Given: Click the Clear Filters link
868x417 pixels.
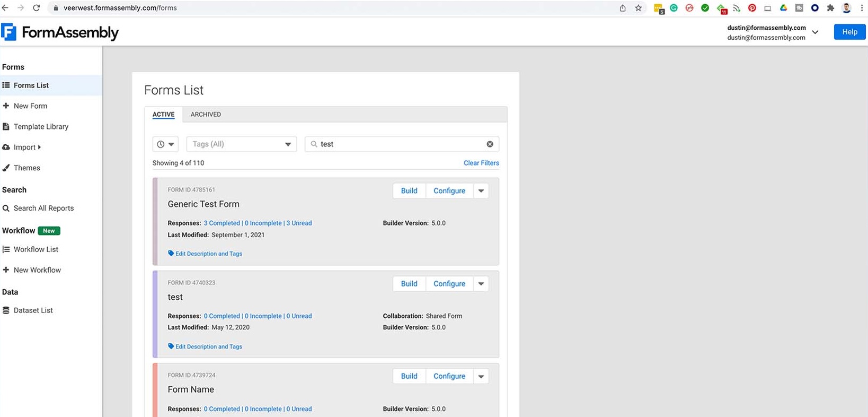Looking at the screenshot, I should tap(481, 163).
